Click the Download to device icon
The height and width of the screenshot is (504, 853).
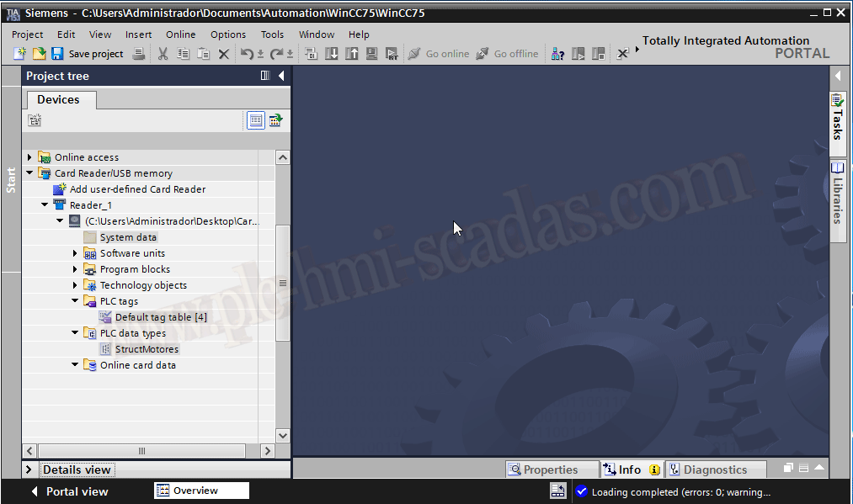pos(332,54)
